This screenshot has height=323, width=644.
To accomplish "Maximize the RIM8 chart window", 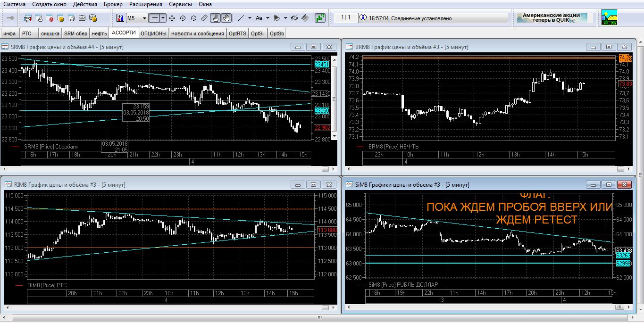I will pyautogui.click(x=313, y=184).
